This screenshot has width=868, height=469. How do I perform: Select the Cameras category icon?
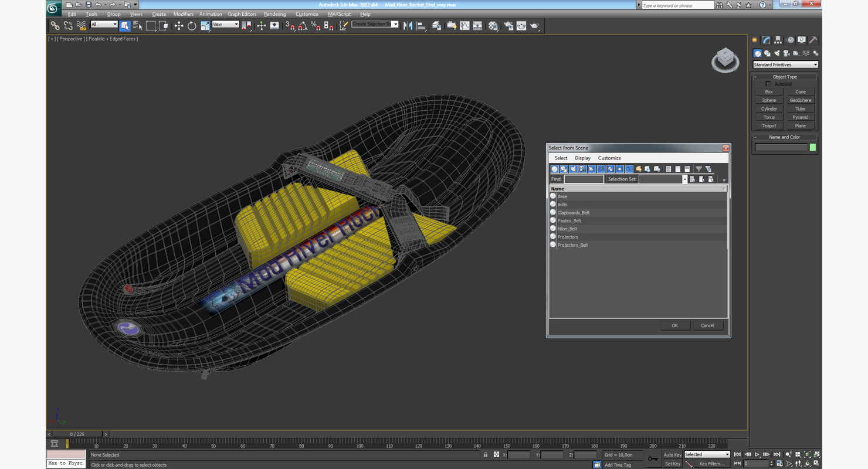pos(786,53)
